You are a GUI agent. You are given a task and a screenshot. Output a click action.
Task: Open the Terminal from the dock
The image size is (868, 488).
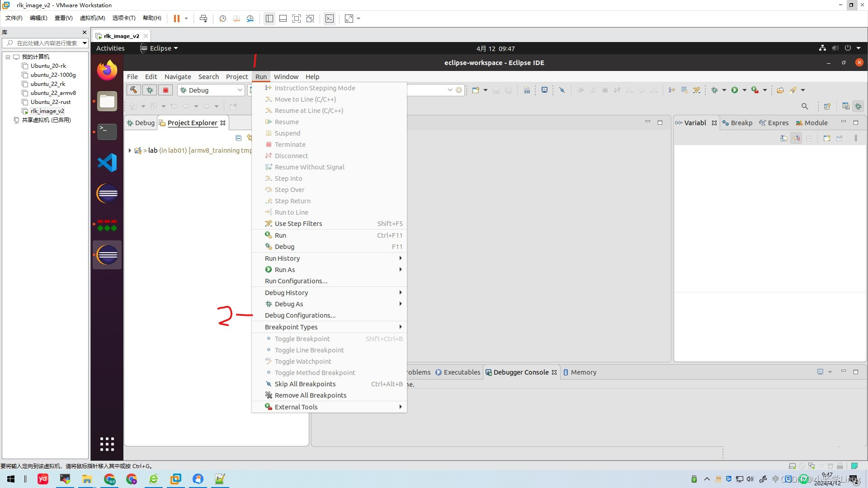point(107,131)
